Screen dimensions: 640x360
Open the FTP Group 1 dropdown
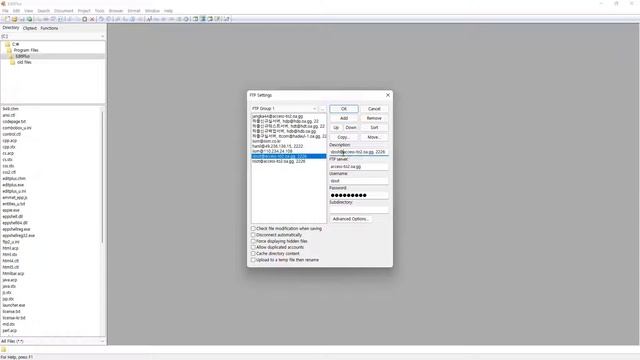[284, 109]
